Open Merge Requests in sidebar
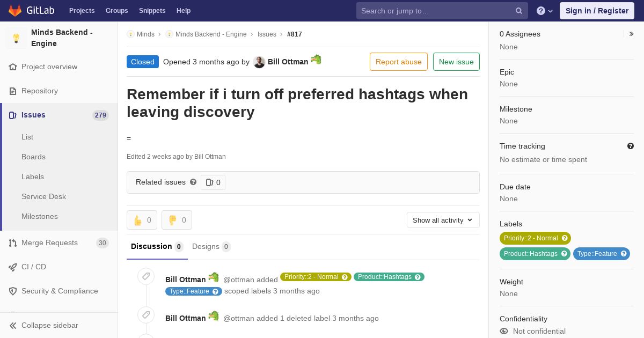The width and height of the screenshot is (644, 338). coord(49,243)
